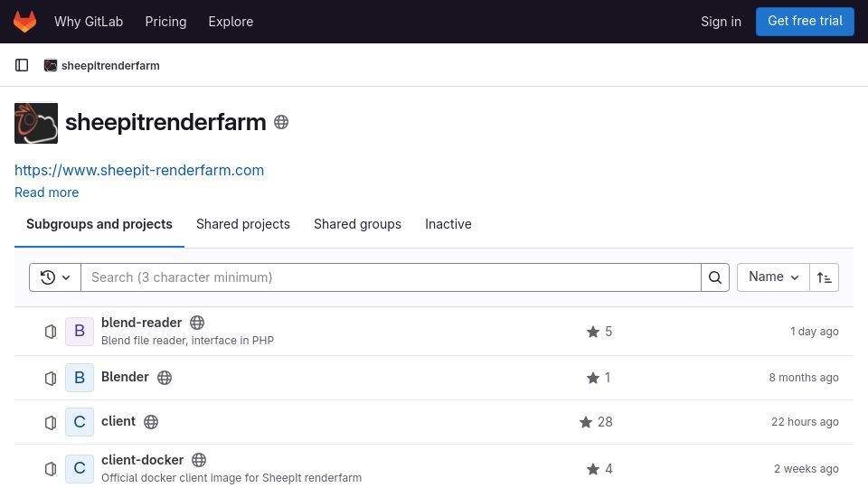Click '8 months ago' timestamp

click(x=804, y=378)
